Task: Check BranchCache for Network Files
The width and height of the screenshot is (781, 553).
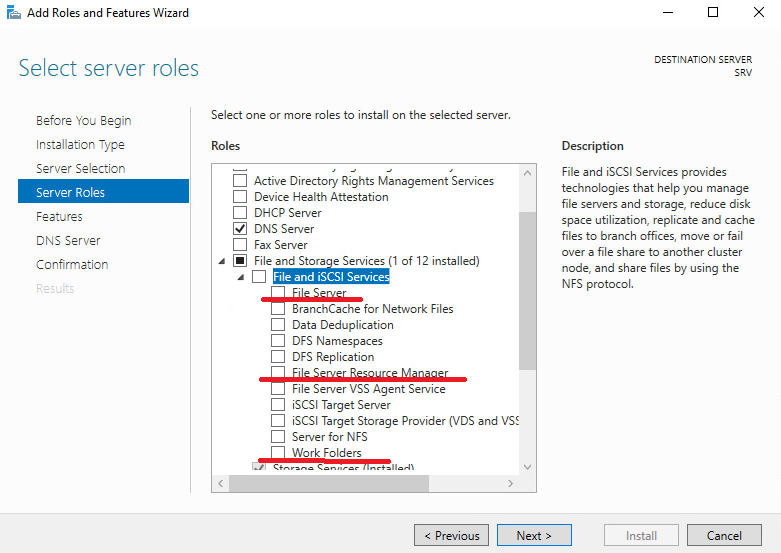Action: (x=278, y=308)
